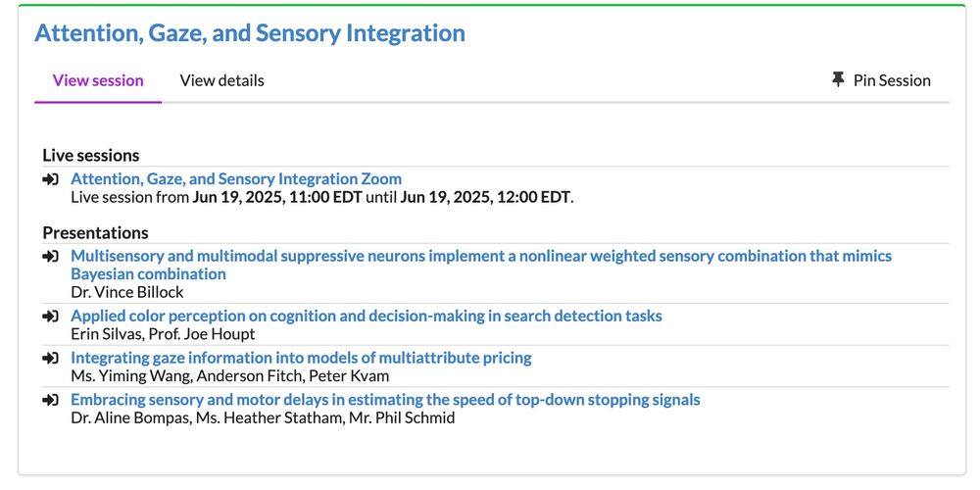Open the Attention, Gaze, and Sensory Integration Zoom link
The width and height of the screenshot is (980, 490).
(x=236, y=178)
